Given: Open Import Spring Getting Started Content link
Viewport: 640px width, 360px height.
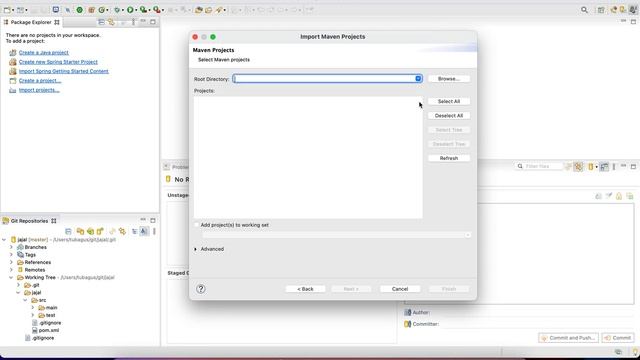Looking at the screenshot, I should point(64,71).
